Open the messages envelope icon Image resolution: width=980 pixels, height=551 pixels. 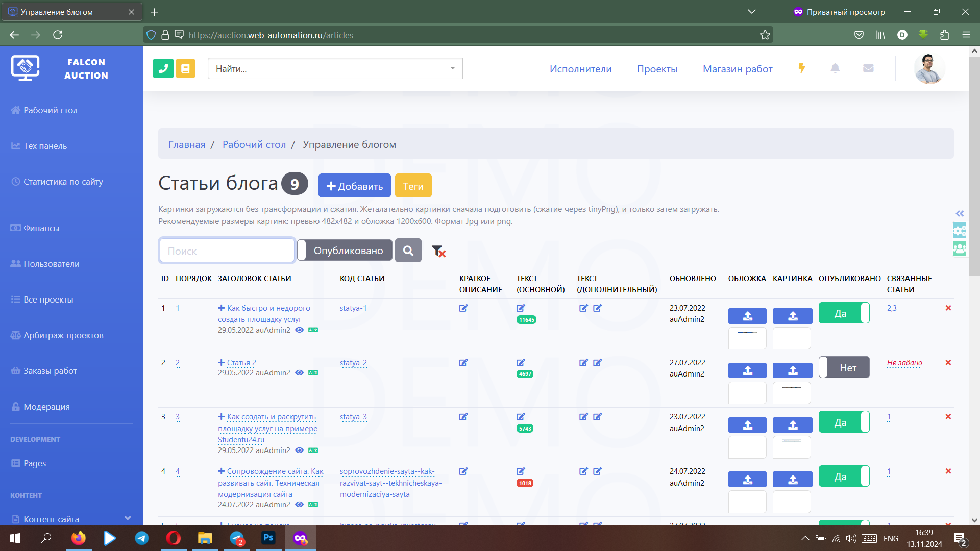pyautogui.click(x=868, y=68)
